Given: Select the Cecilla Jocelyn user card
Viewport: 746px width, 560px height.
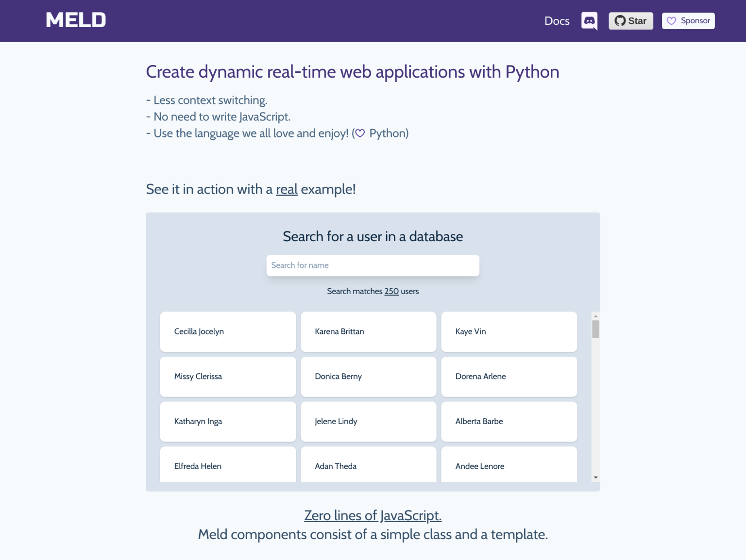Looking at the screenshot, I should coord(228,331).
